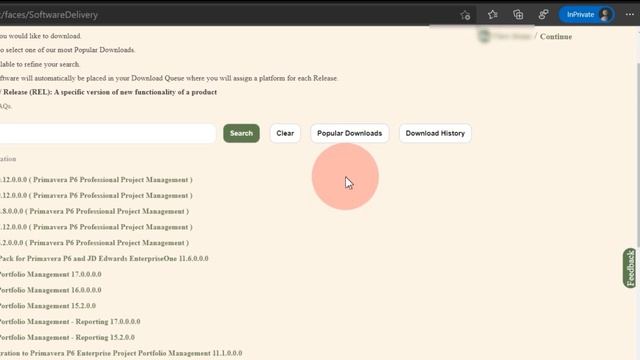
Task: Open browser Collections icon
Action: click(518, 15)
